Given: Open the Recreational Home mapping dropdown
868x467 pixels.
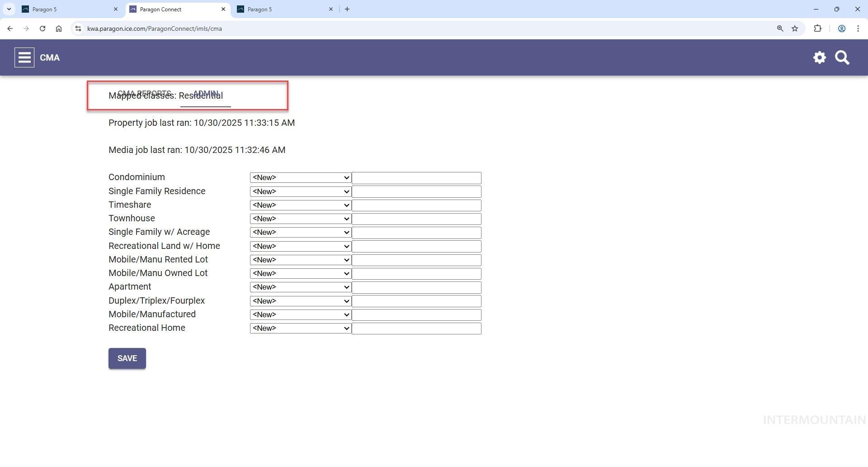Looking at the screenshot, I should [x=301, y=329].
